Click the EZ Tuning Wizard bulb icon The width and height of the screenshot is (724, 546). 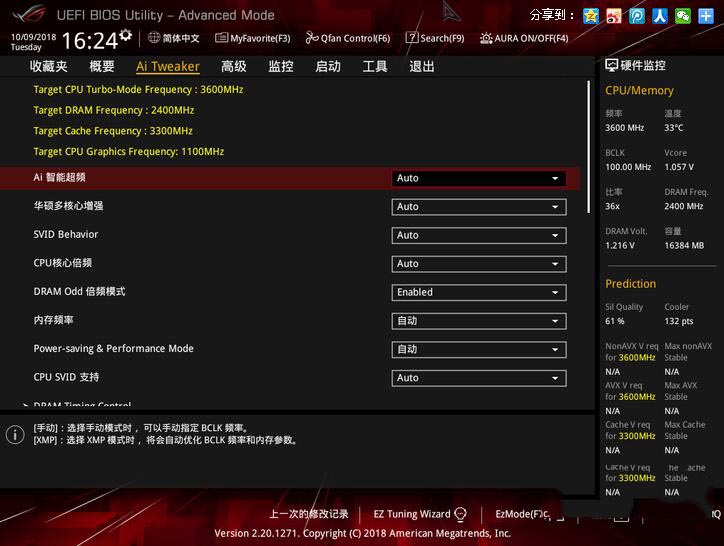[460, 514]
